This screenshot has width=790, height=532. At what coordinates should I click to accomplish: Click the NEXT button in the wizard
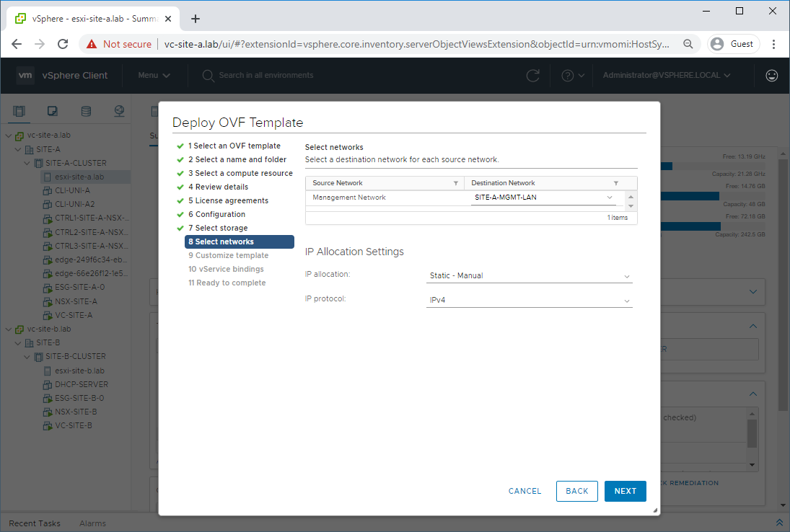click(x=625, y=491)
